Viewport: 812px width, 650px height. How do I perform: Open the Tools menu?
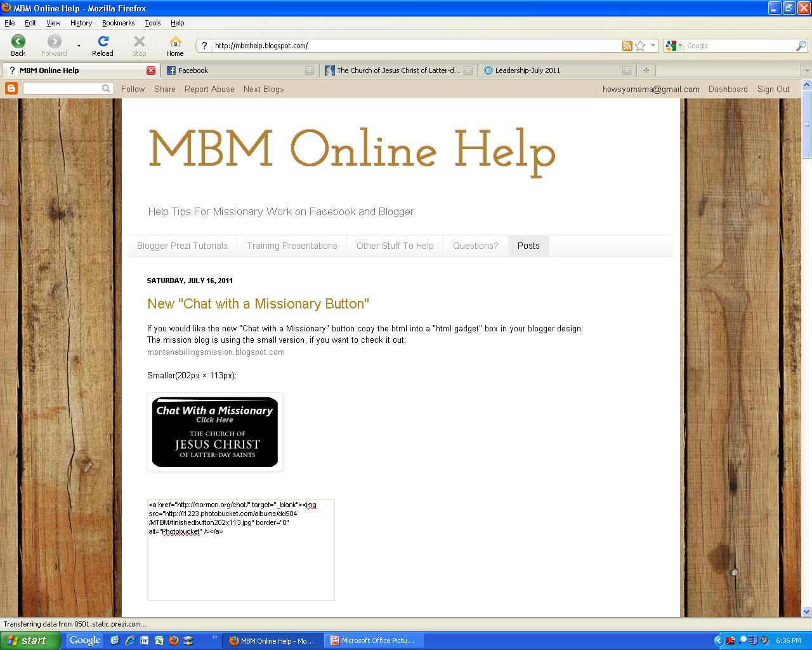pos(153,23)
